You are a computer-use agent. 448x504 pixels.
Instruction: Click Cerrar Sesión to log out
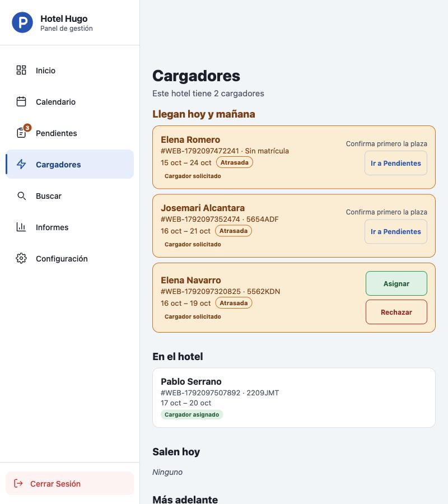tap(70, 483)
